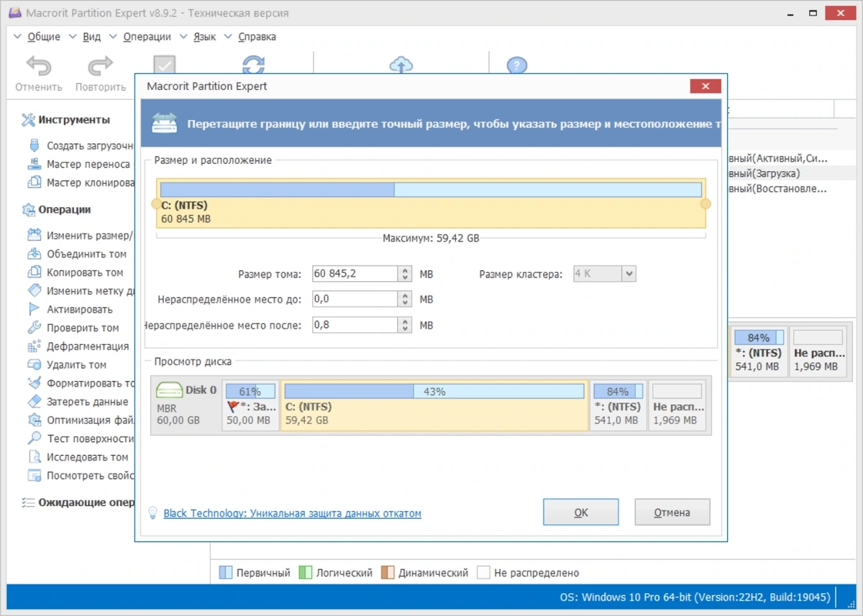
Task: Click the cloud upload toolbar icon
Action: click(x=401, y=65)
